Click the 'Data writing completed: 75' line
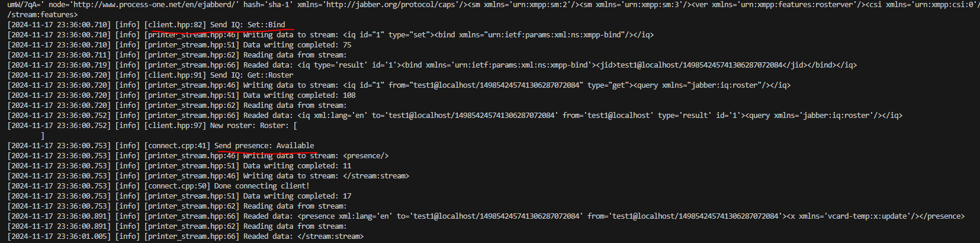The image size is (980, 243). tap(297, 45)
